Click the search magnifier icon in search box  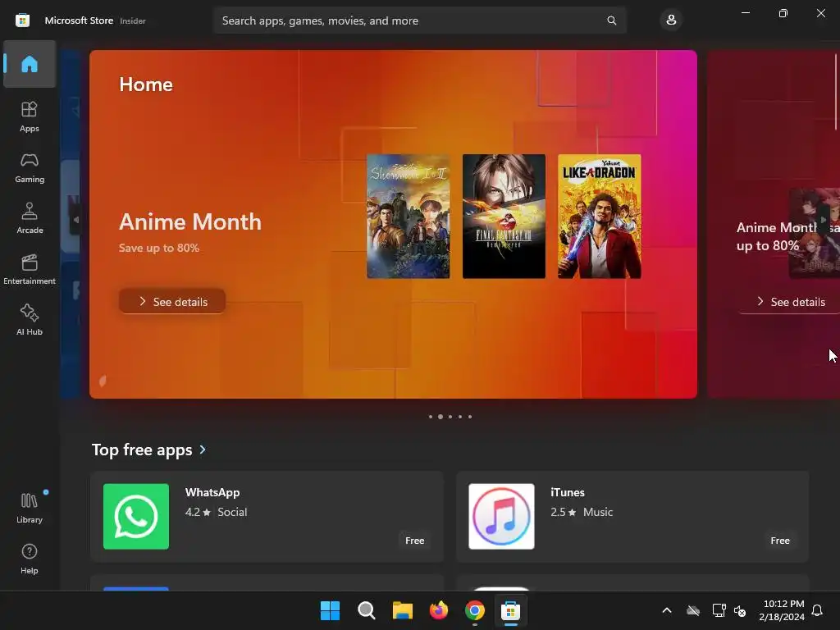[611, 21]
